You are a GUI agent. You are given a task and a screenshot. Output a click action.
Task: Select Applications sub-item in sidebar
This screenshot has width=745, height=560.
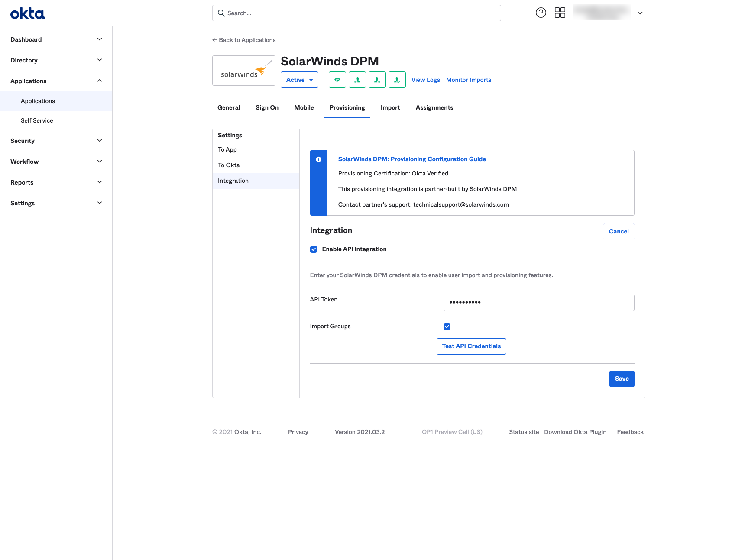(56, 101)
